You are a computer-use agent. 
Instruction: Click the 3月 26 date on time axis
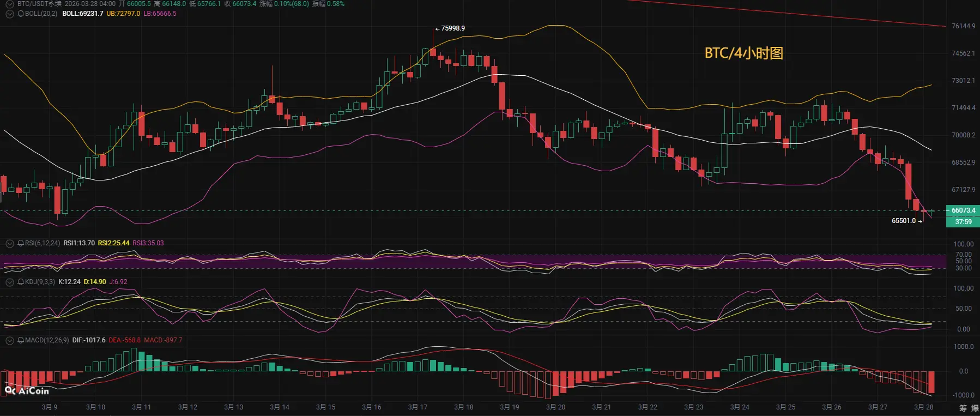pyautogui.click(x=832, y=407)
